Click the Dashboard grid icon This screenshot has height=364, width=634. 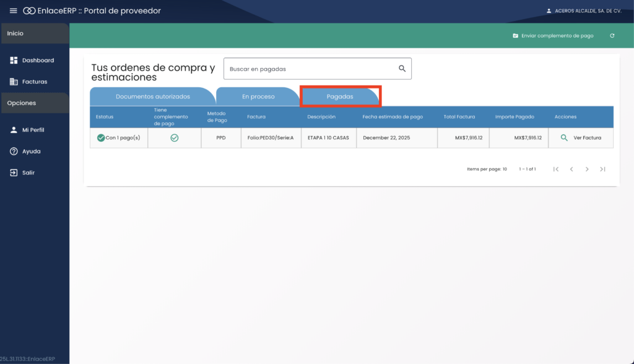tap(14, 60)
